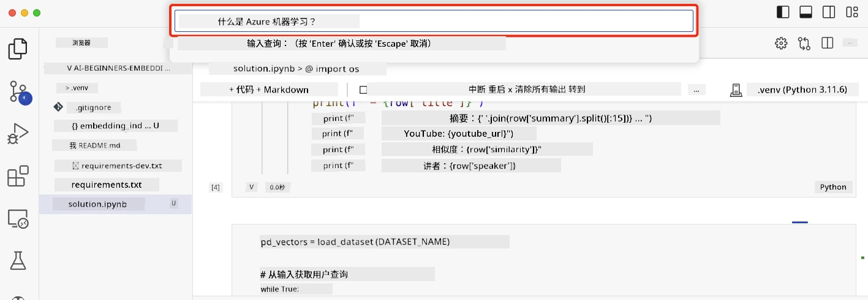Click the U status badge on solution.ipynb

tap(174, 203)
